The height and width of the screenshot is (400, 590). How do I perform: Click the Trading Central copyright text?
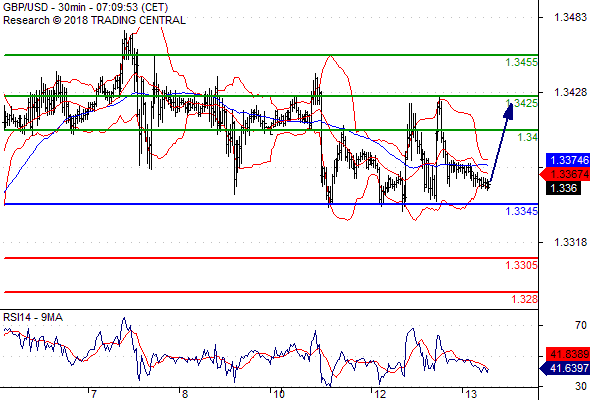pyautogui.click(x=94, y=20)
